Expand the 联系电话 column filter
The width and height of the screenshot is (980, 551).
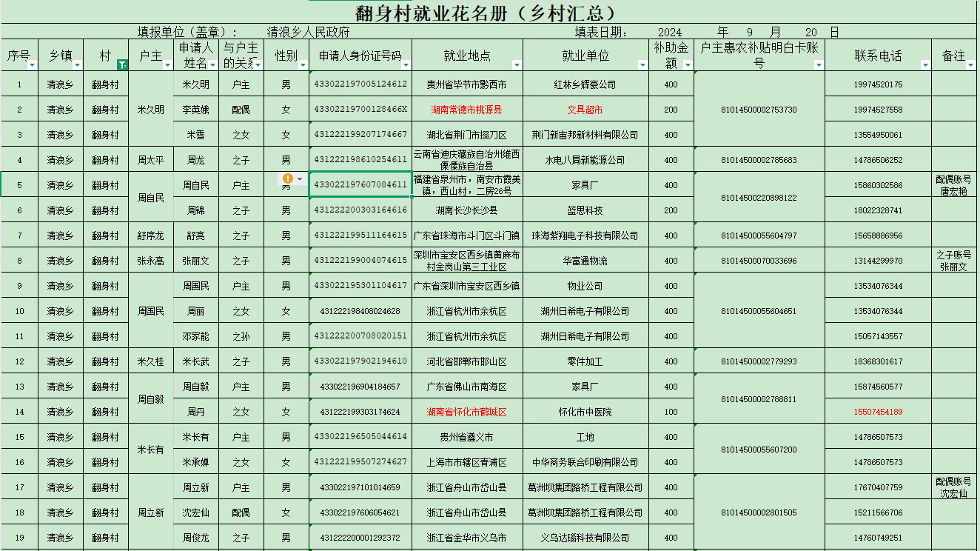coord(925,65)
